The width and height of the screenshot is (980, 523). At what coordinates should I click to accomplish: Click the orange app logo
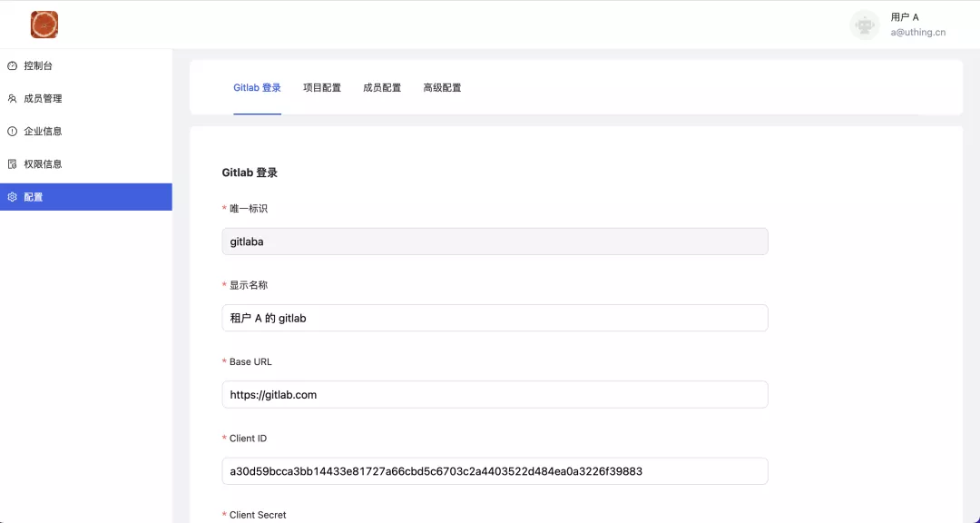pos(44,25)
